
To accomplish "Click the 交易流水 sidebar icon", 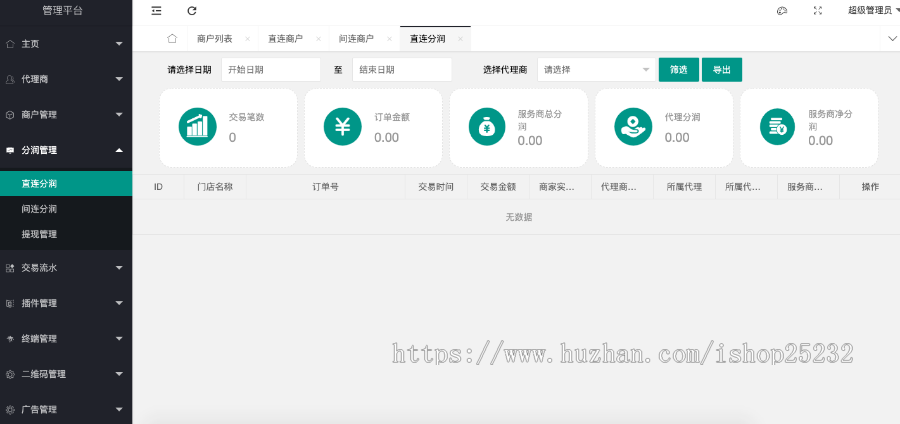I will click(x=10, y=268).
